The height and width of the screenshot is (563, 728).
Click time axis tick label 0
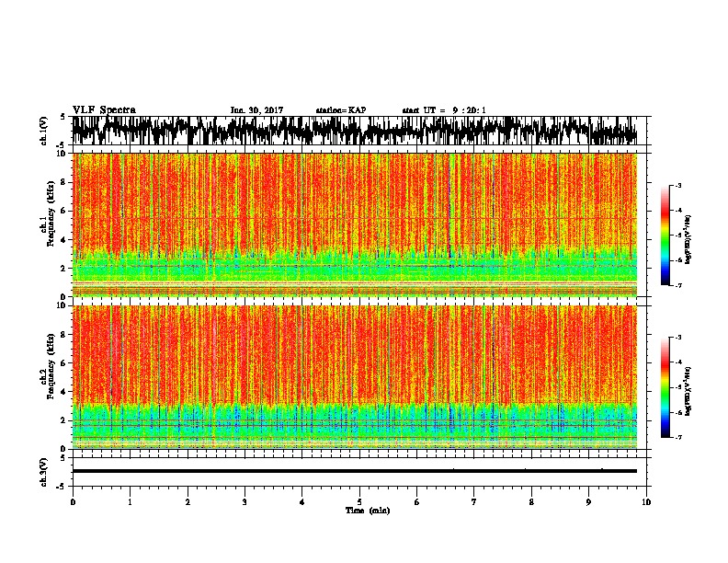[x=73, y=502]
